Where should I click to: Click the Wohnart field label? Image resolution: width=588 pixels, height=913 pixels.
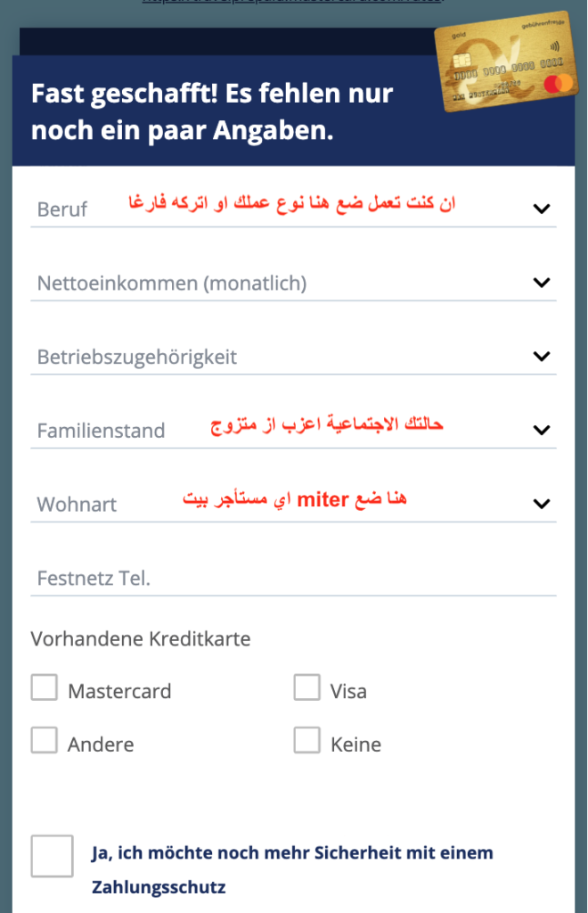(x=77, y=505)
